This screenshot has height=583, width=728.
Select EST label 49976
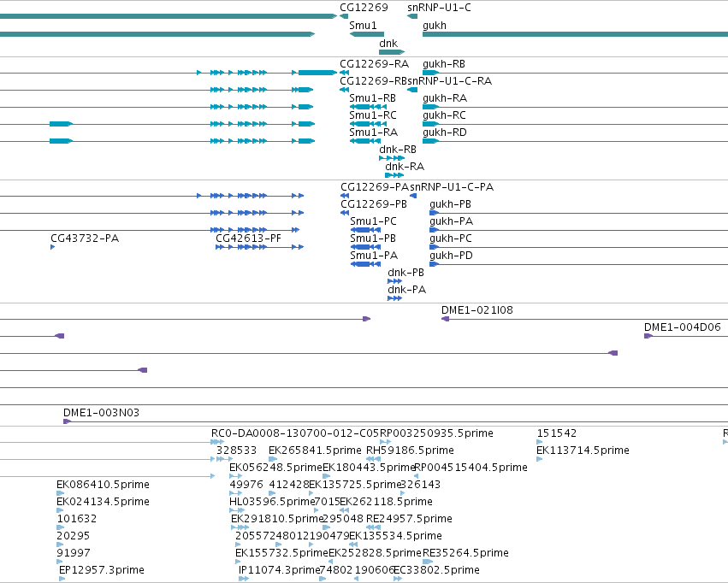tap(246, 485)
